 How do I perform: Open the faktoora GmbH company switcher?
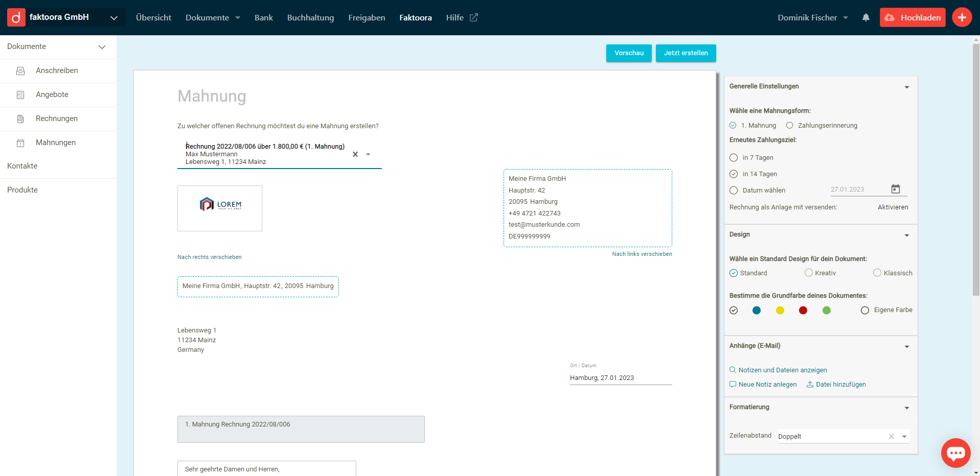tap(114, 18)
